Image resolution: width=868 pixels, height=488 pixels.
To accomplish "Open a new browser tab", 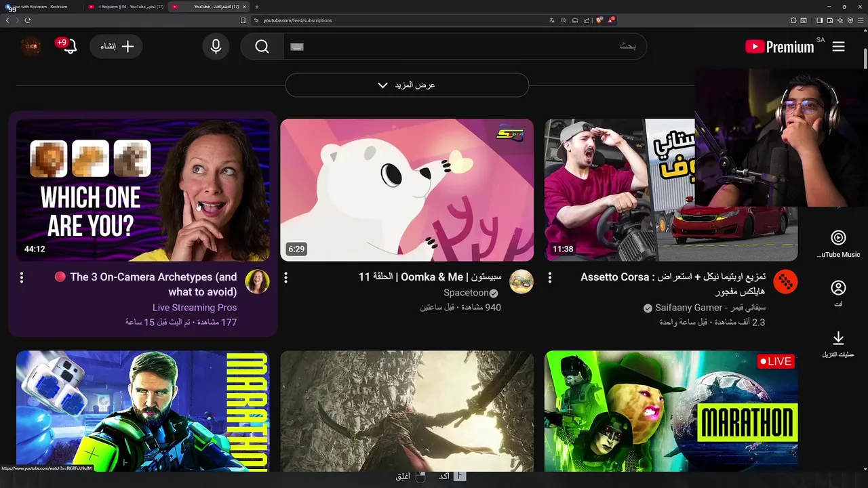I will coord(256,7).
